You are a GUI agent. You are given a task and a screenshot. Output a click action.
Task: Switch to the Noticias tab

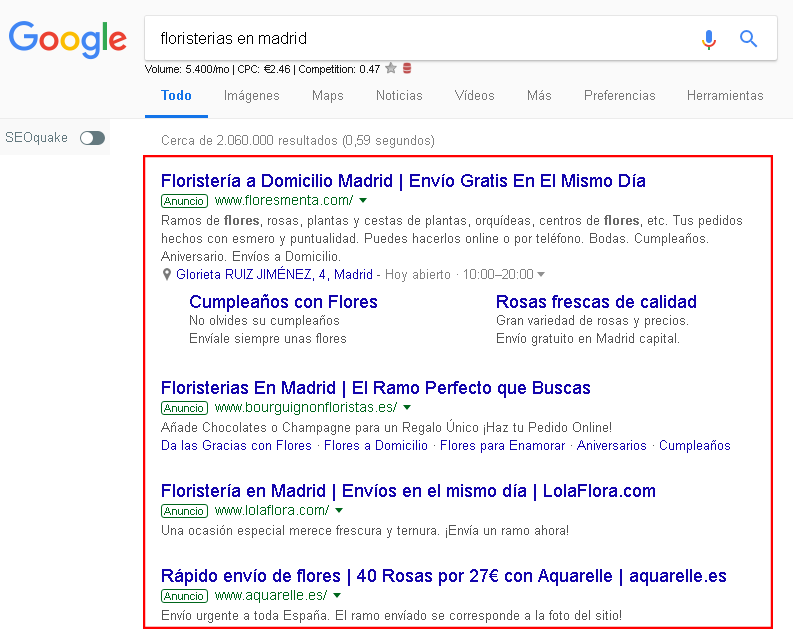coord(399,96)
